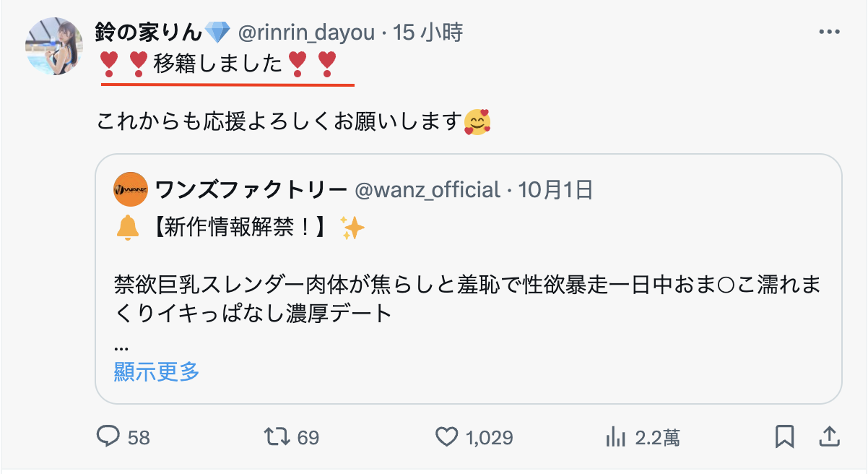Image resolution: width=868 pixels, height=474 pixels.
Task: Click the blue diamond emoji beside the name
Action: pyautogui.click(x=217, y=33)
